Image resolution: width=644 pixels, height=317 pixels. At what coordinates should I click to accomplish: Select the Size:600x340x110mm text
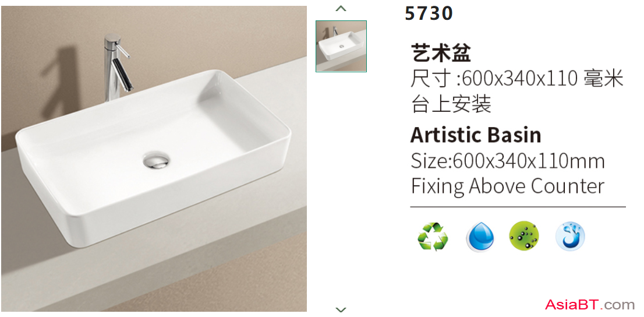(x=508, y=161)
